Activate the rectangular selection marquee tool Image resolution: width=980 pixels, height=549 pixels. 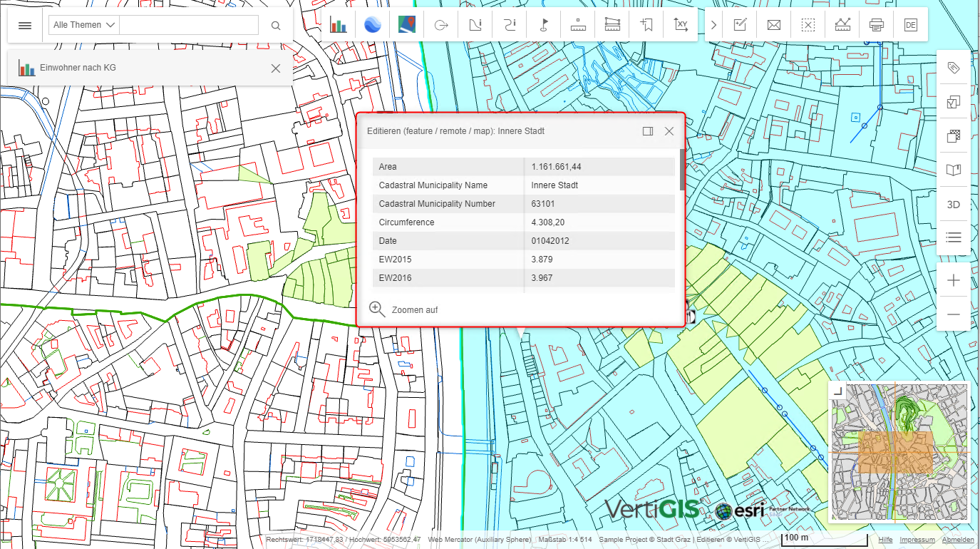click(808, 24)
